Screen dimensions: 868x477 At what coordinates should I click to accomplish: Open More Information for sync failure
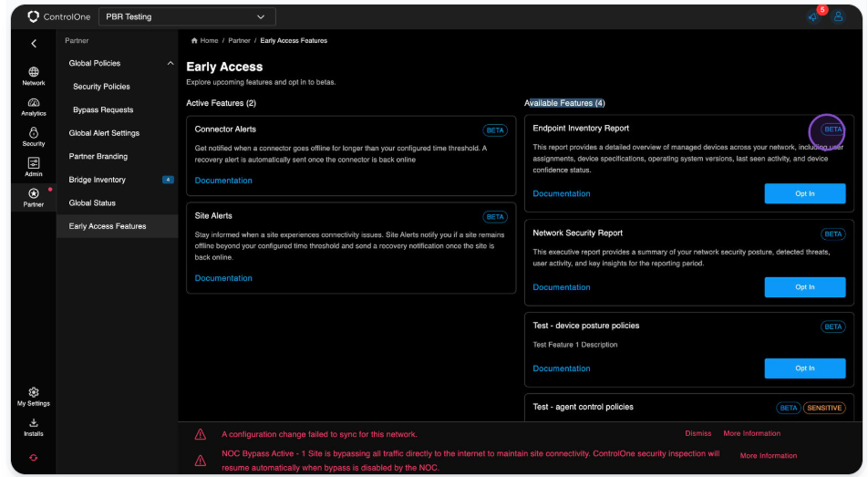click(x=751, y=433)
